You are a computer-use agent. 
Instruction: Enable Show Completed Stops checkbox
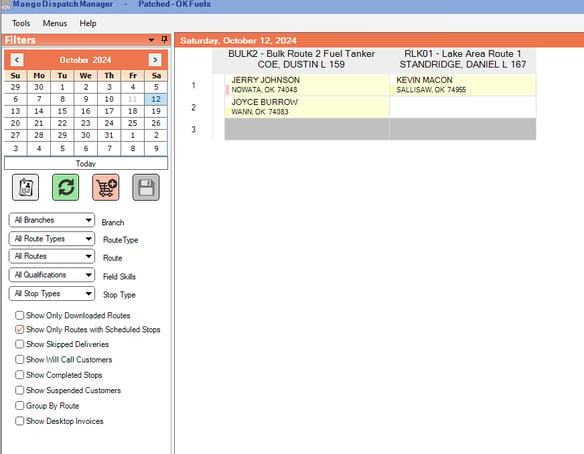pos(19,375)
